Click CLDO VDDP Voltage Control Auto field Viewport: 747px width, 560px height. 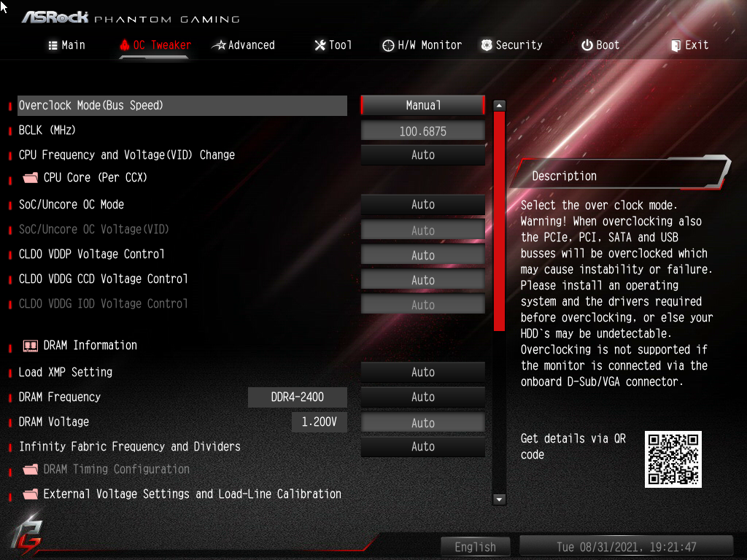(x=423, y=254)
